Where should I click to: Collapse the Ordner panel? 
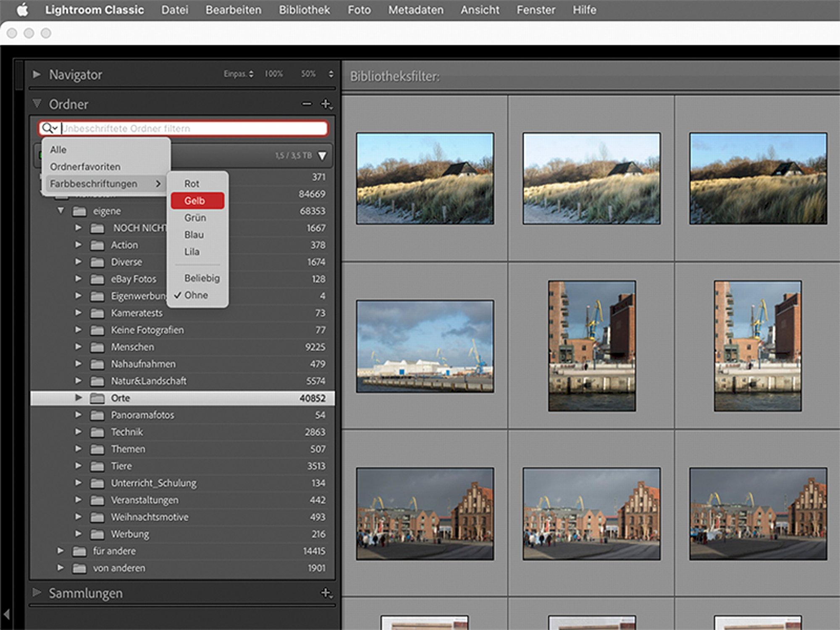pos(37,103)
